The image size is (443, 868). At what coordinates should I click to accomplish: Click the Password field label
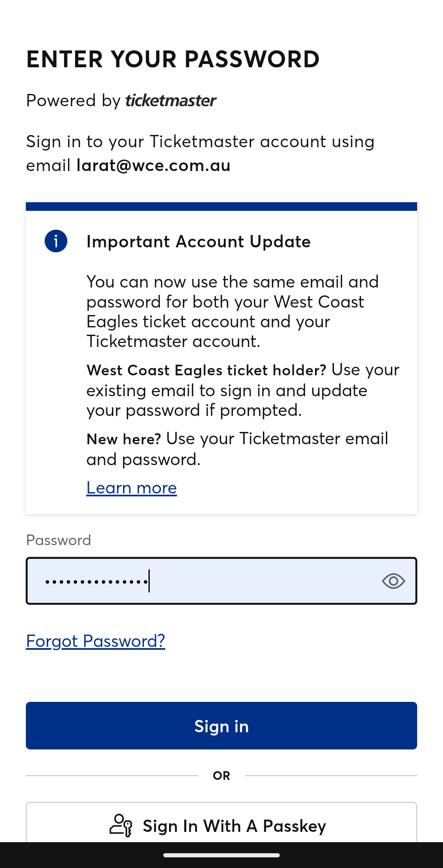click(59, 540)
